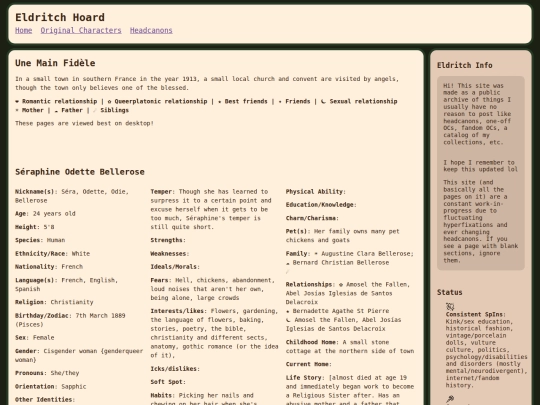
Task: Click "These pages are viewed best on desktop!"
Action: coord(84,123)
